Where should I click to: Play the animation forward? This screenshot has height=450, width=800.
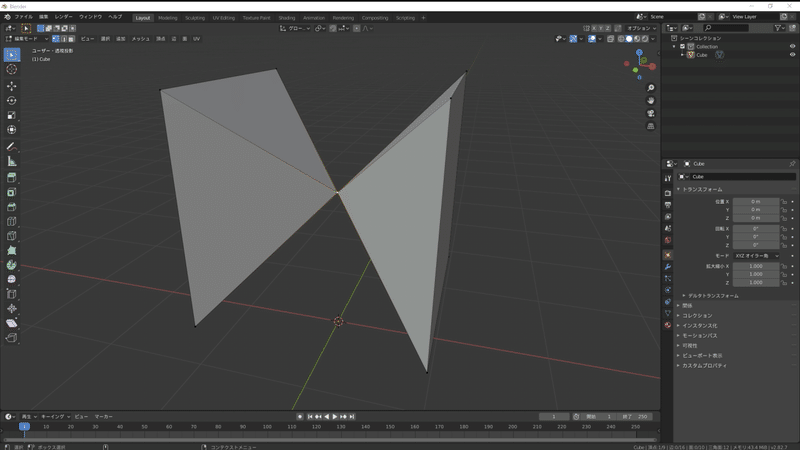(335, 417)
